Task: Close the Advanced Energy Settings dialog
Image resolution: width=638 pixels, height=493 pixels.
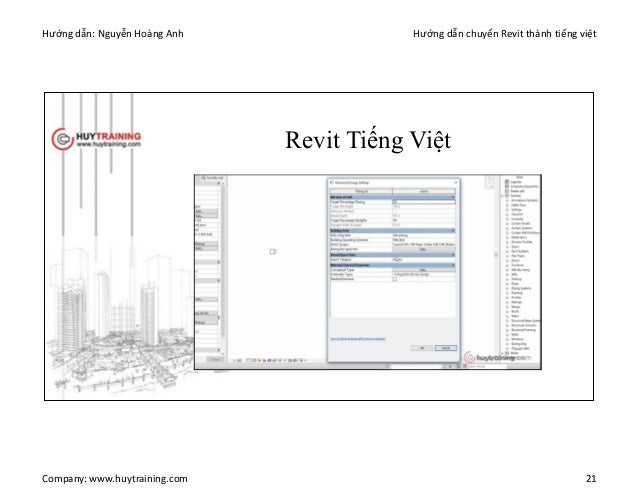Action: (456, 182)
